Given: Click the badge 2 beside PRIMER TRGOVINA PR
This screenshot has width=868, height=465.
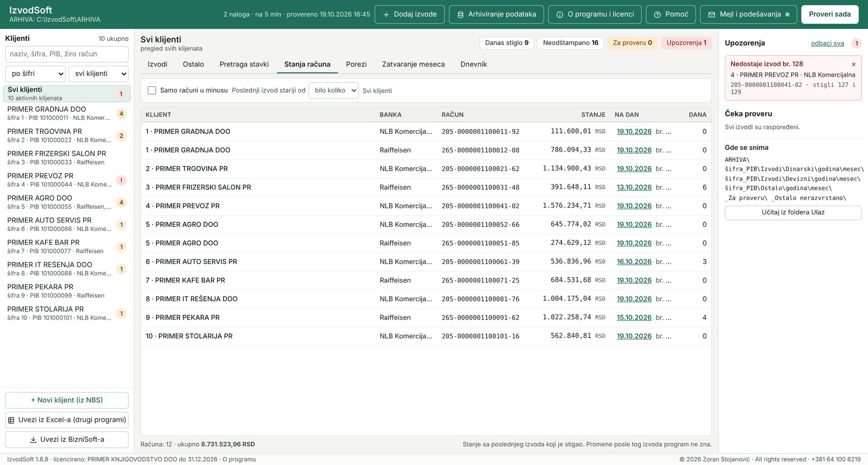Looking at the screenshot, I should pyautogui.click(x=121, y=136).
